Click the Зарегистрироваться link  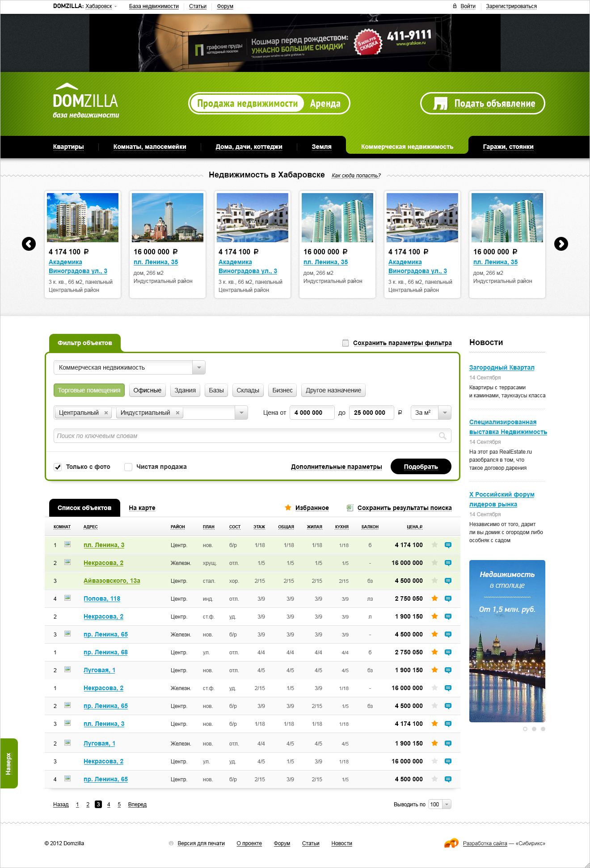(511, 6)
